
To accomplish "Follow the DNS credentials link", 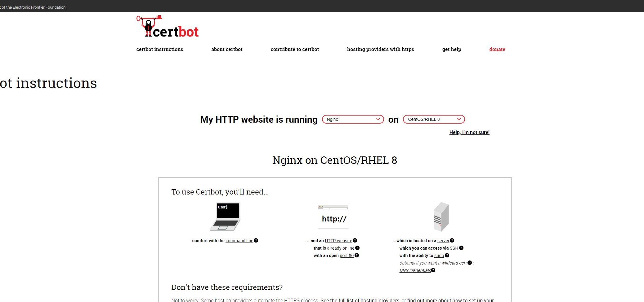I will coord(415,270).
